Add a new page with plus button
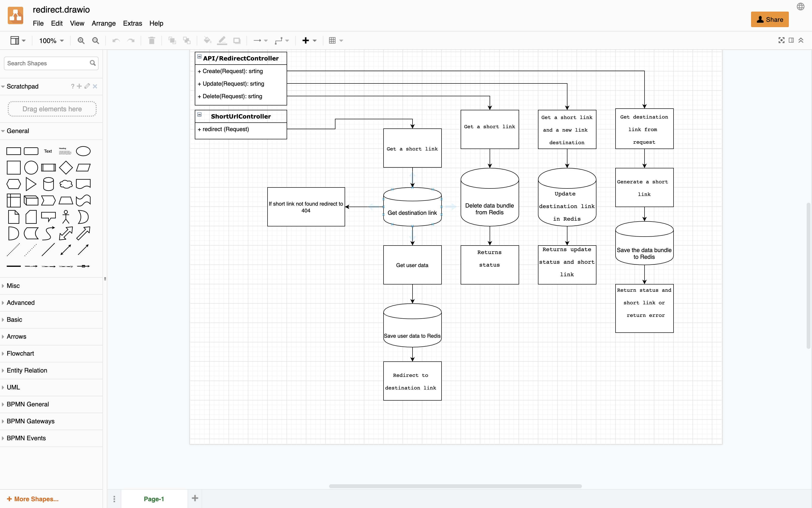The image size is (812, 508). tap(195, 498)
